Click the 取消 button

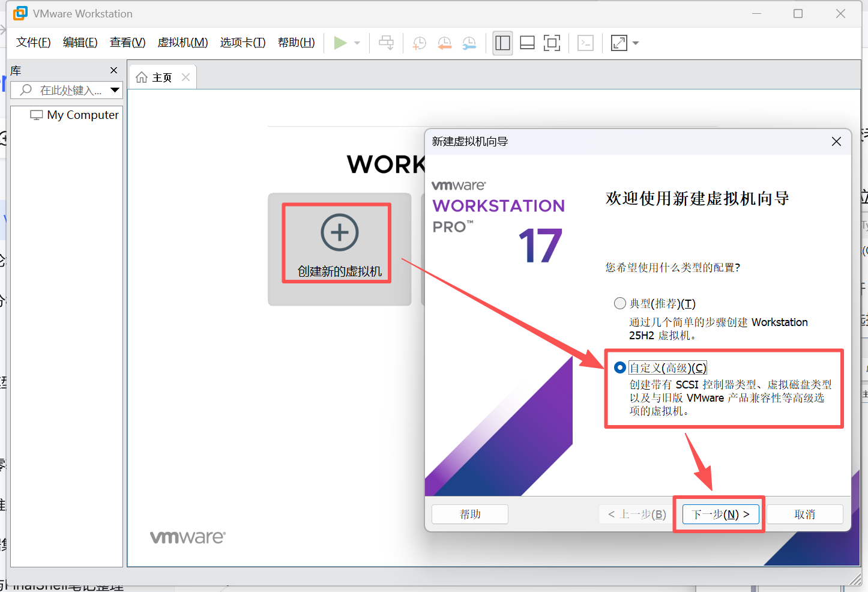[805, 514]
